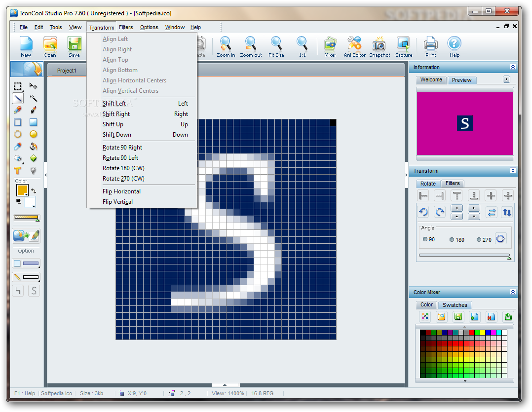Select the hollow ellipse tool
This screenshot has height=412, width=532.
(x=18, y=134)
